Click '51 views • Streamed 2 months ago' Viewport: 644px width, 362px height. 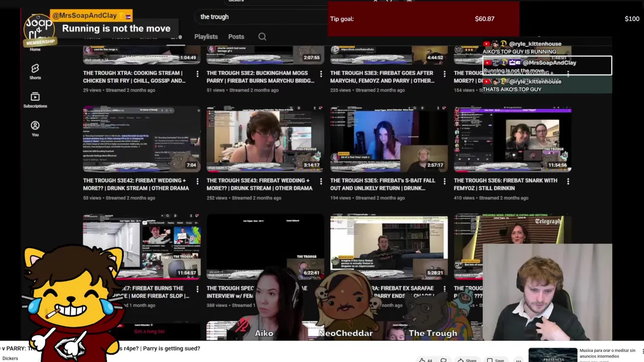pos(243,90)
